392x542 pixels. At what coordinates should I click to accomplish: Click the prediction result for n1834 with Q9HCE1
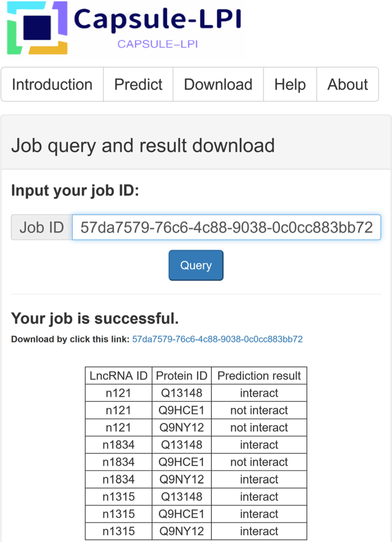(259, 462)
